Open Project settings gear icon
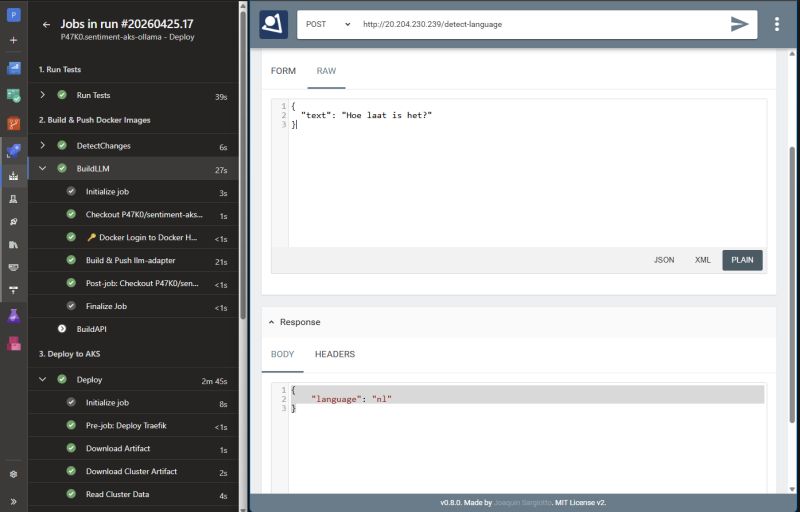The height and width of the screenshot is (512, 800). 14,474
